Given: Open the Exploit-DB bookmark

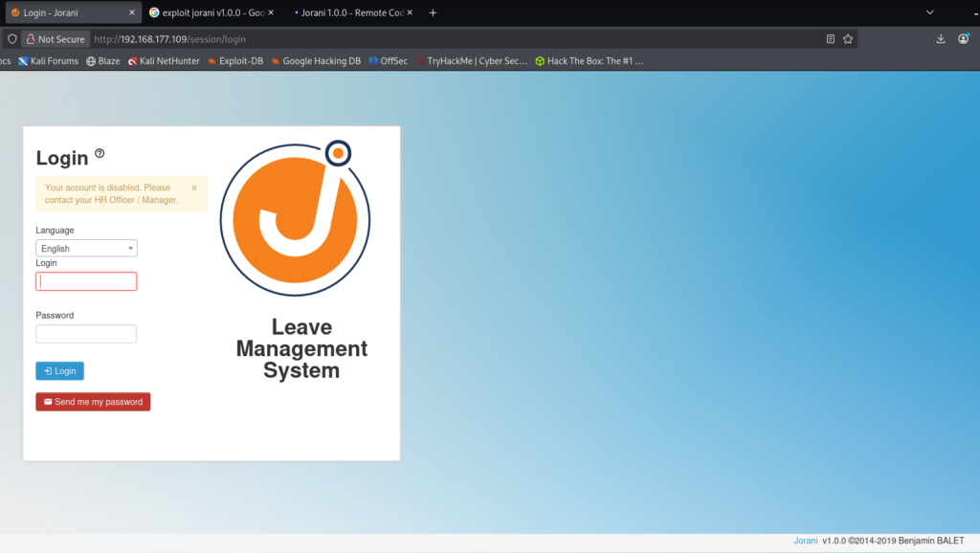Looking at the screenshot, I should pyautogui.click(x=234, y=61).
